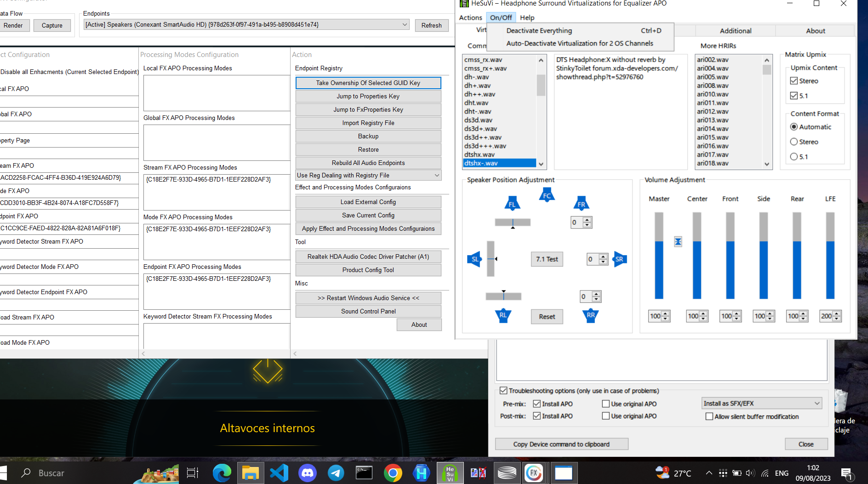Image resolution: width=868 pixels, height=484 pixels.
Task: Click the Refresh endpoints button
Action: pyautogui.click(x=431, y=25)
